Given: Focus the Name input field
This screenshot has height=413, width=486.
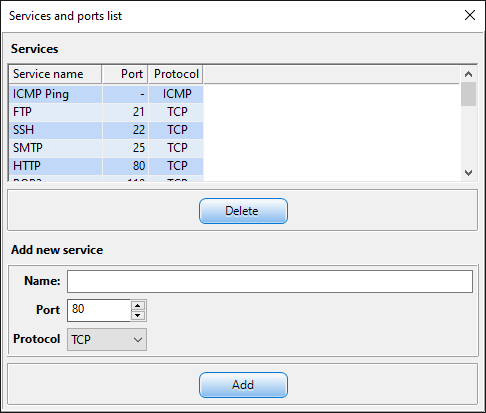Looking at the screenshot, I should coord(270,281).
